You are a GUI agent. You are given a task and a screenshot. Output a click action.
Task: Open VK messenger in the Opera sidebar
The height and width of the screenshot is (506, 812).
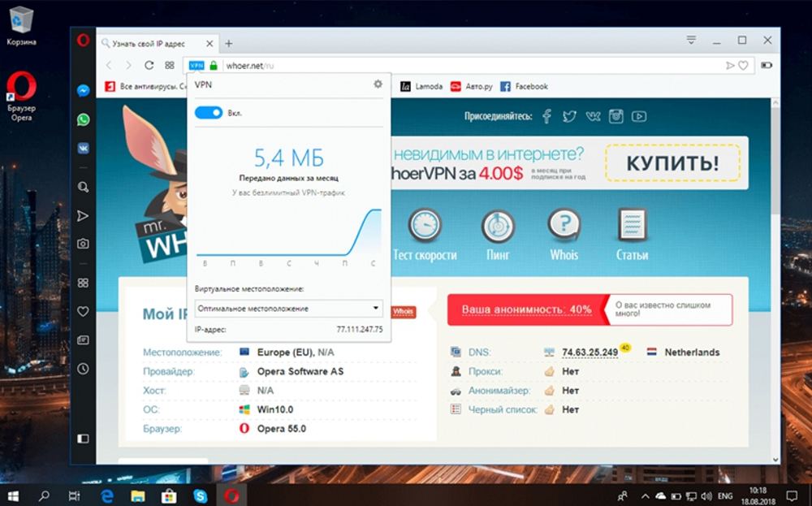[83, 149]
